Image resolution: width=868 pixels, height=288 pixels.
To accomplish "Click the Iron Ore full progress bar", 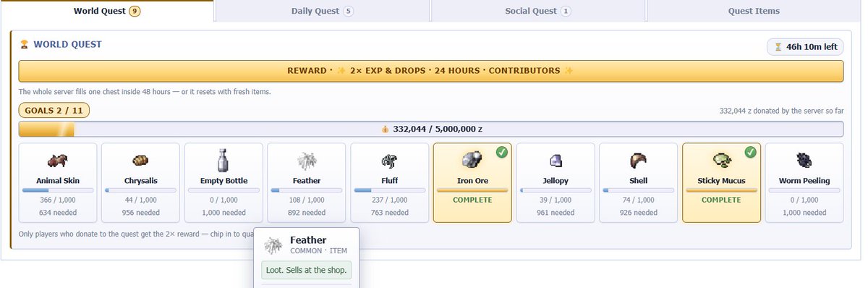I will (x=472, y=190).
